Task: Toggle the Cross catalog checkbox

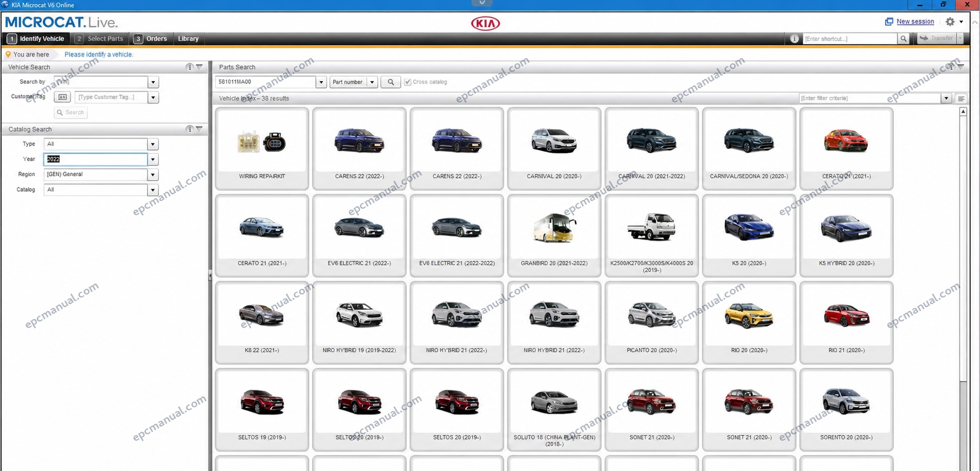Action: click(408, 82)
